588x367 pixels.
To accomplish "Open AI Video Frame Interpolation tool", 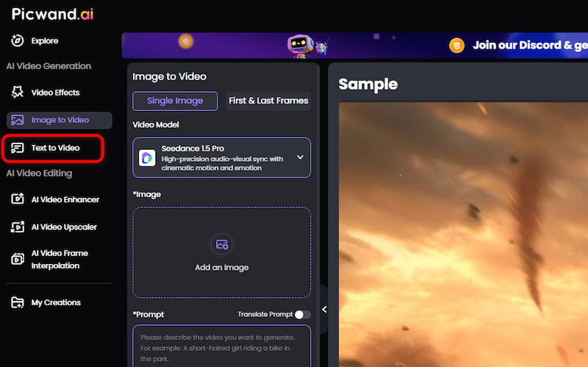I will (60, 260).
